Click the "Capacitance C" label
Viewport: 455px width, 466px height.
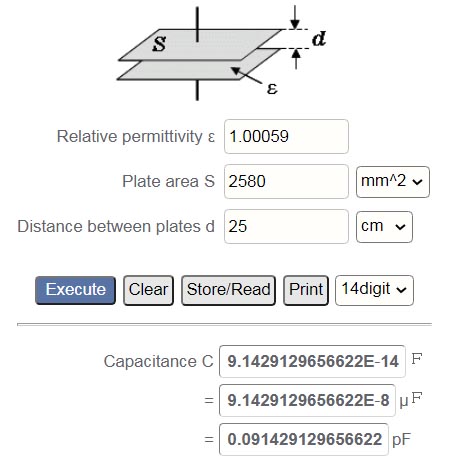(158, 361)
